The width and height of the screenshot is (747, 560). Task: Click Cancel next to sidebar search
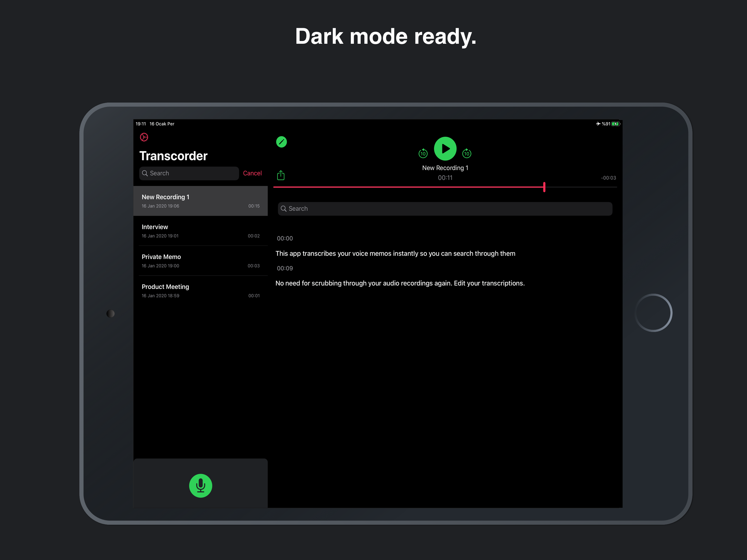point(252,173)
